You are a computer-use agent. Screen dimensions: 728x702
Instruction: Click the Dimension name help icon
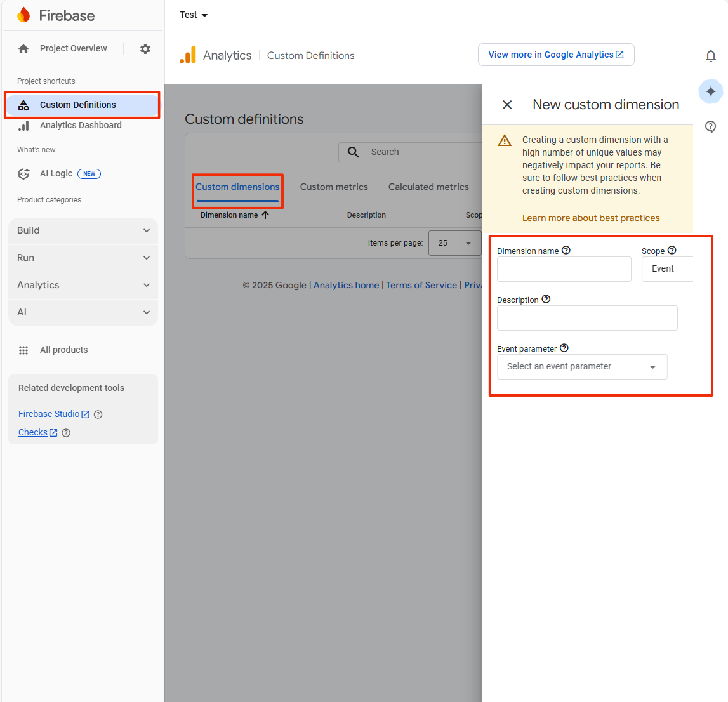pyautogui.click(x=566, y=251)
